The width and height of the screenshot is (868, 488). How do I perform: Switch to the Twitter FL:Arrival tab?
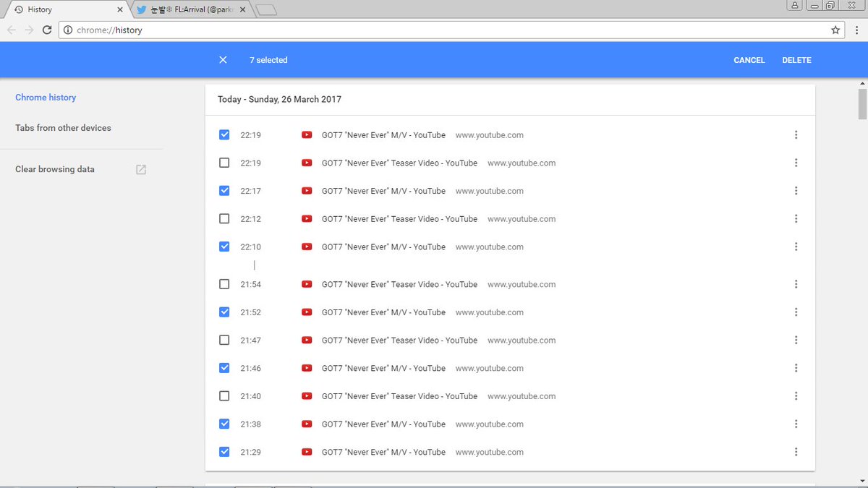[x=190, y=10]
